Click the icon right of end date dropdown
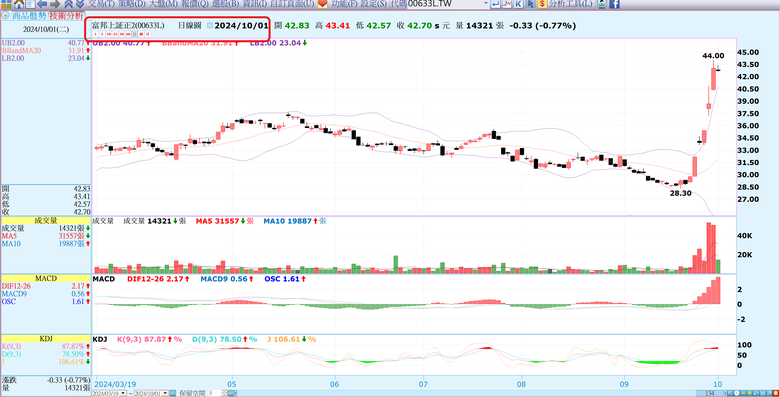The image size is (780, 397). pos(173,393)
